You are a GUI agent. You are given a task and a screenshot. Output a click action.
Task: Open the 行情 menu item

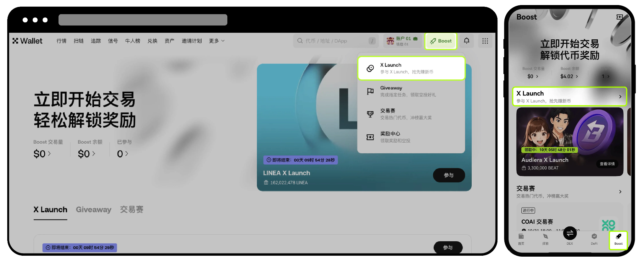(x=62, y=41)
